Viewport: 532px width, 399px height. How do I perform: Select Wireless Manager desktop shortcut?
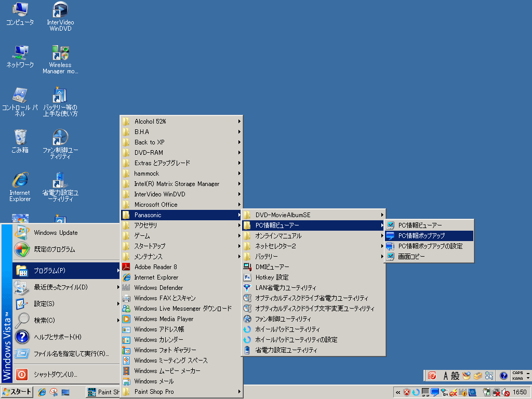[60, 59]
